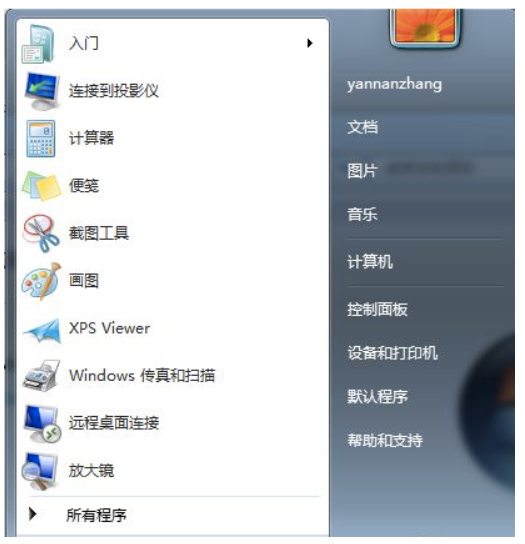Image resolution: width=525 pixels, height=544 pixels.
Task: Open 控制面板 control panel
Action: 377,309
